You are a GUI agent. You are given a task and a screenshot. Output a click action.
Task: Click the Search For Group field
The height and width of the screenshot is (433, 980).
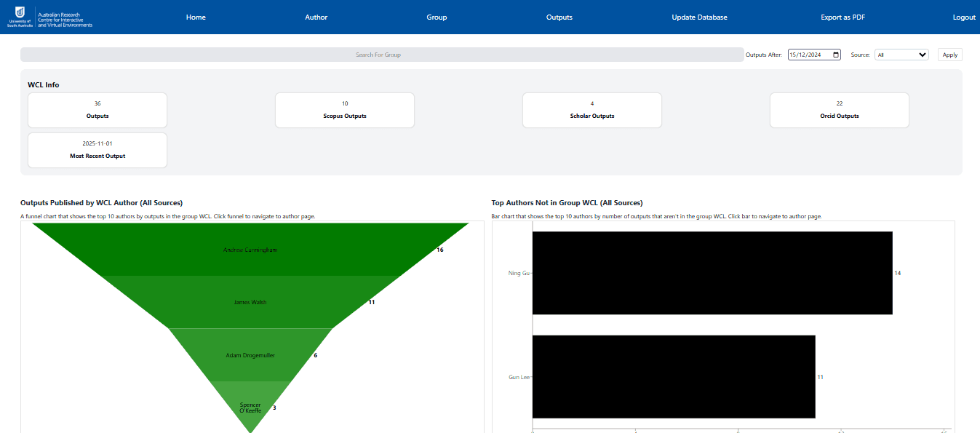coord(378,55)
